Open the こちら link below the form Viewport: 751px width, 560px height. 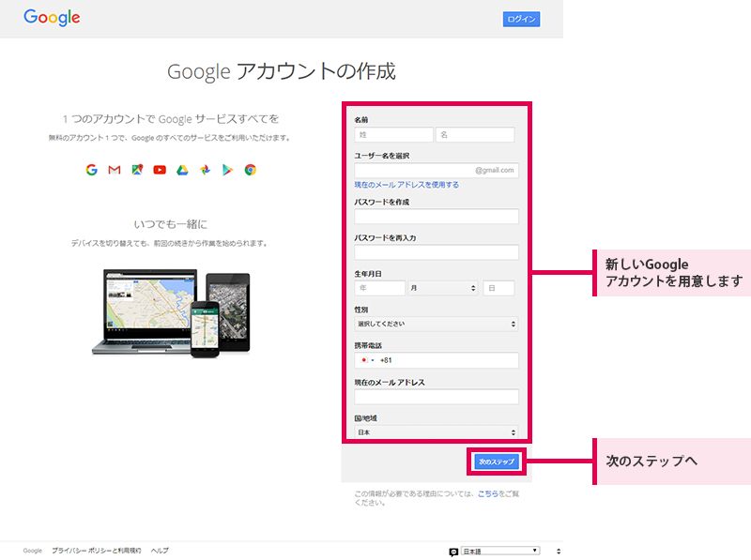click(x=487, y=494)
